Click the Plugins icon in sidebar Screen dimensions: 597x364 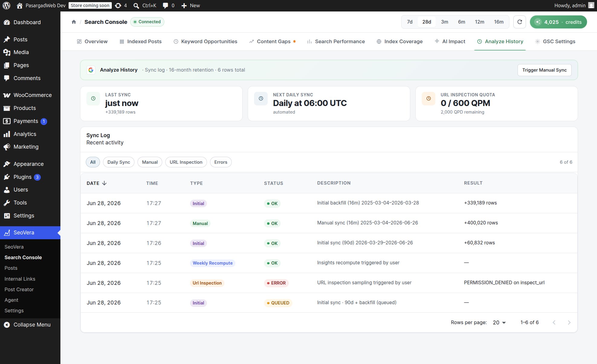7,177
